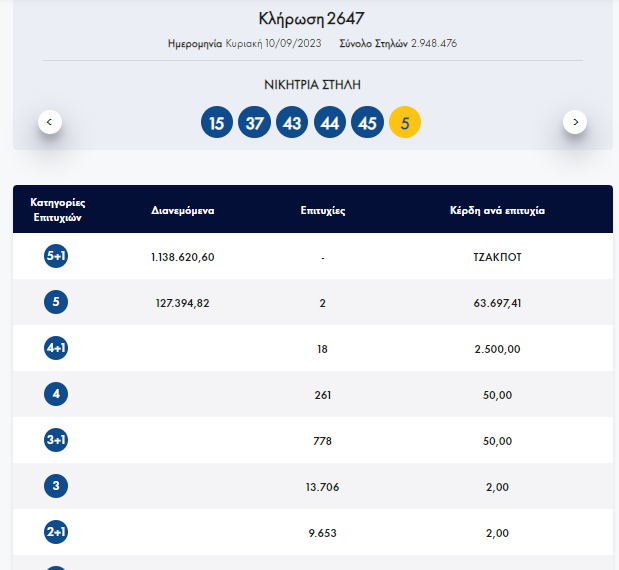This screenshot has width=619, height=570.
Task: Select winning number ball 37
Action: 254,123
